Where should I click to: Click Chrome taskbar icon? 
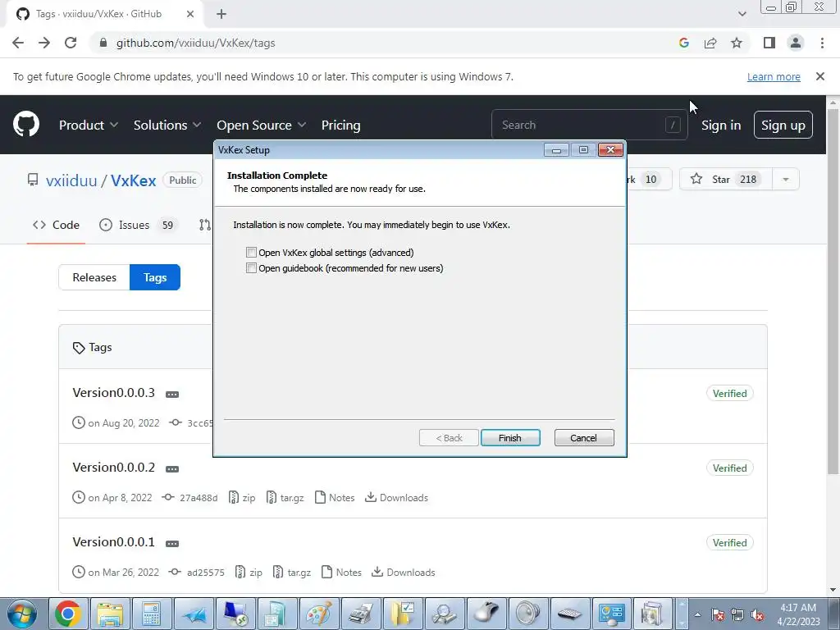click(67, 614)
